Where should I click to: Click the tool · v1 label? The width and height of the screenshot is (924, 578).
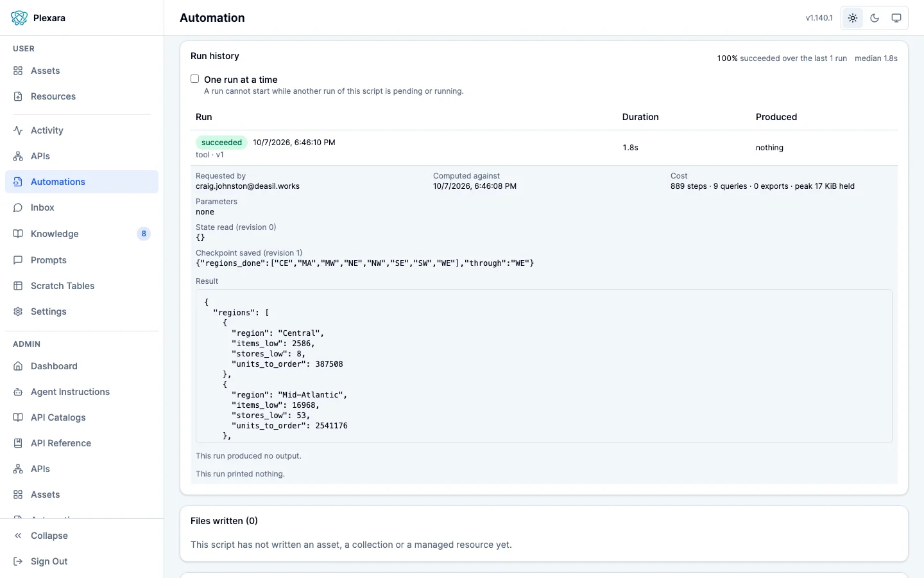pyautogui.click(x=210, y=155)
